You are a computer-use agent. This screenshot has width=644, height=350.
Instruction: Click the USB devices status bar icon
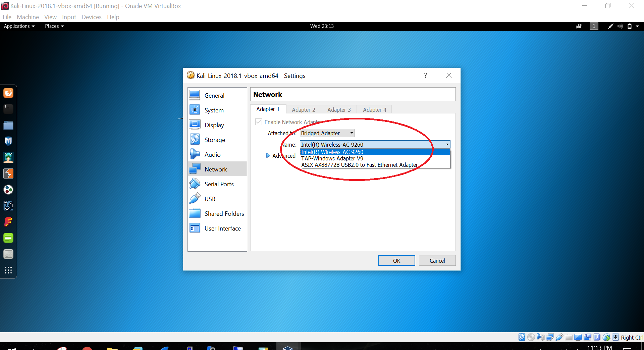pos(559,337)
